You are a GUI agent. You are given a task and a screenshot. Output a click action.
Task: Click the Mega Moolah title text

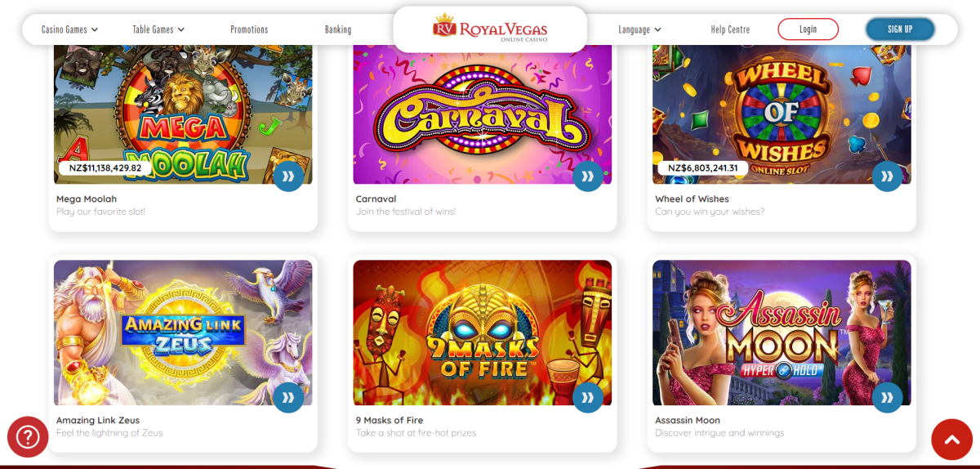point(87,199)
